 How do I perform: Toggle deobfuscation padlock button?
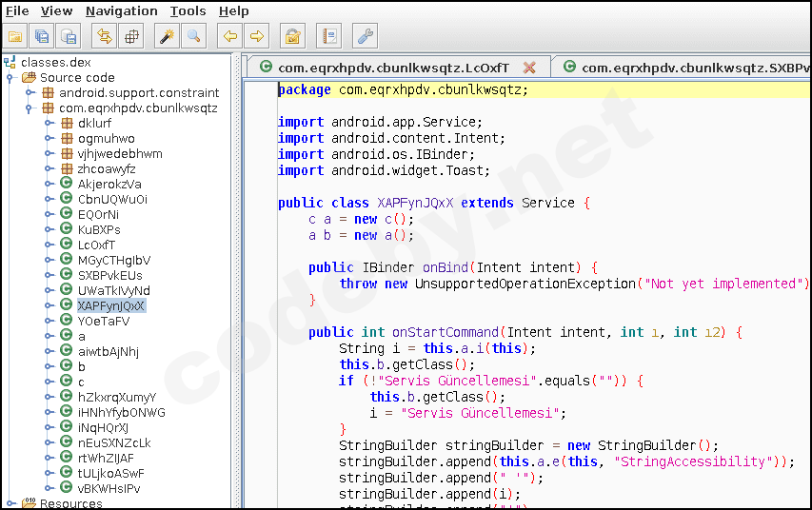(x=292, y=37)
